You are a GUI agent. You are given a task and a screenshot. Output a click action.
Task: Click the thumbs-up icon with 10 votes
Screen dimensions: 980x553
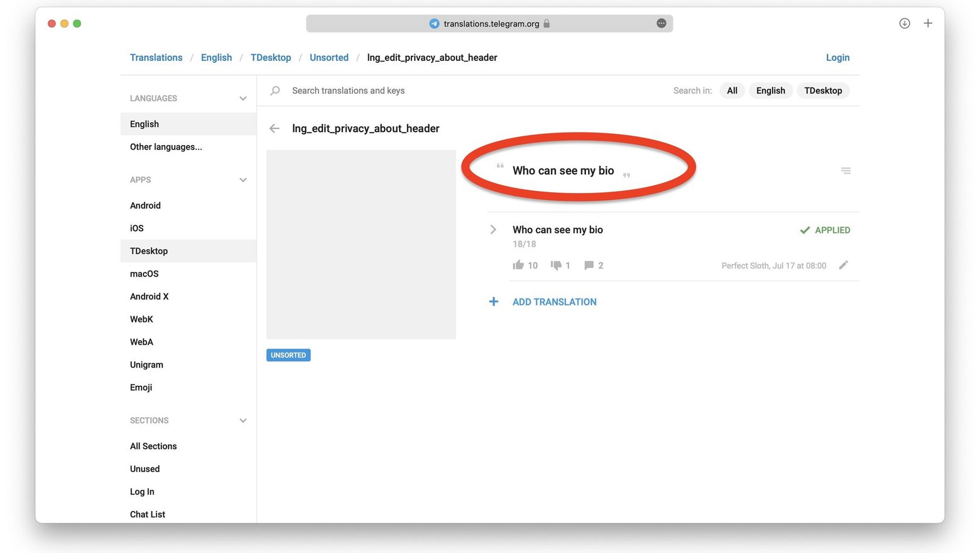point(518,265)
